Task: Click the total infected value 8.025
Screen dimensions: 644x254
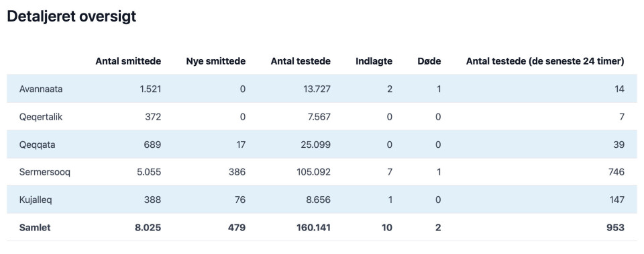Action: pos(148,227)
